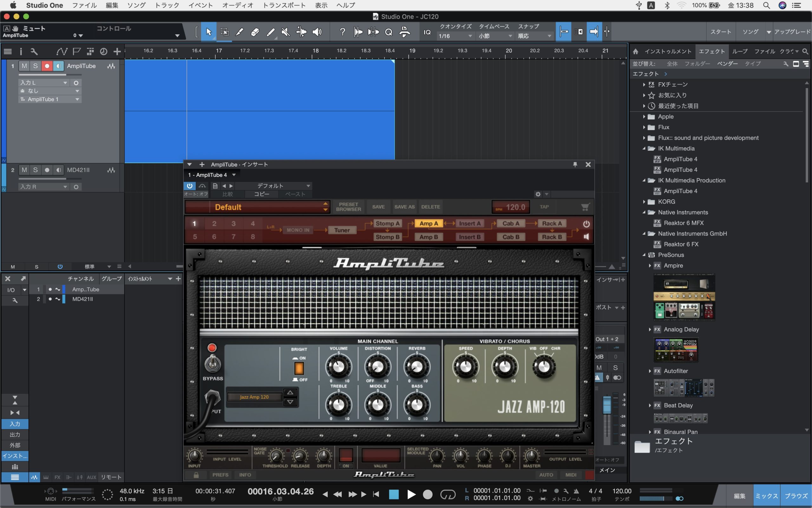
Task: Open the wrench track options icon
Action: click(34, 51)
